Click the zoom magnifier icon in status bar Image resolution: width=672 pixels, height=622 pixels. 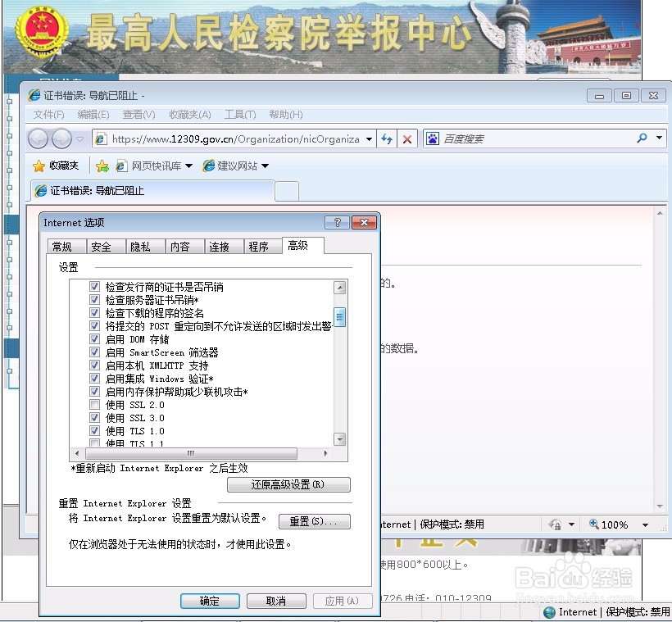point(594,524)
